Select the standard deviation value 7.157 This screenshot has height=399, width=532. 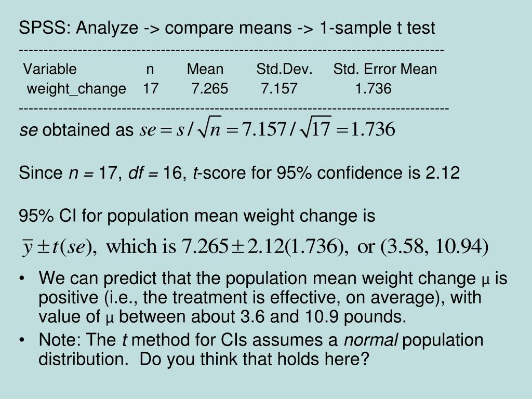pyautogui.click(x=279, y=88)
